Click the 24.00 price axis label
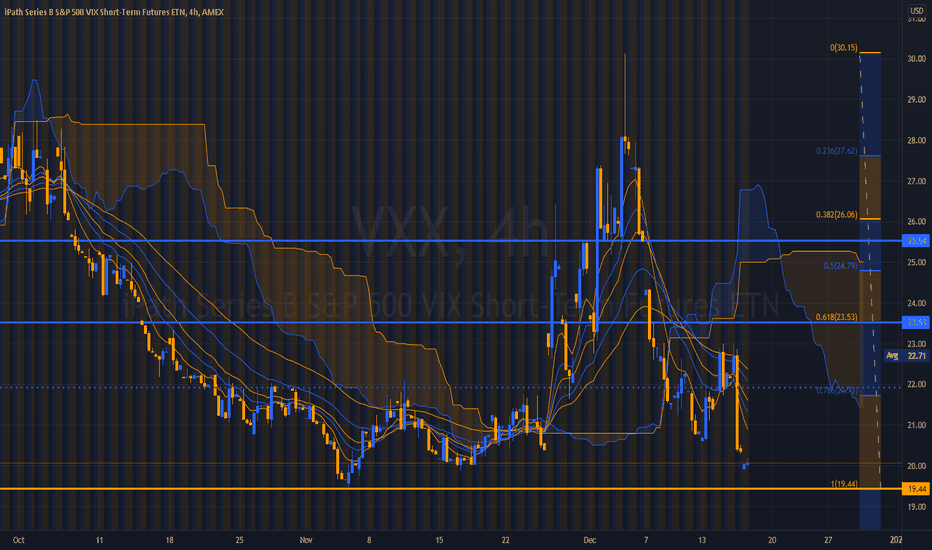The height and width of the screenshot is (550, 932). click(x=917, y=303)
